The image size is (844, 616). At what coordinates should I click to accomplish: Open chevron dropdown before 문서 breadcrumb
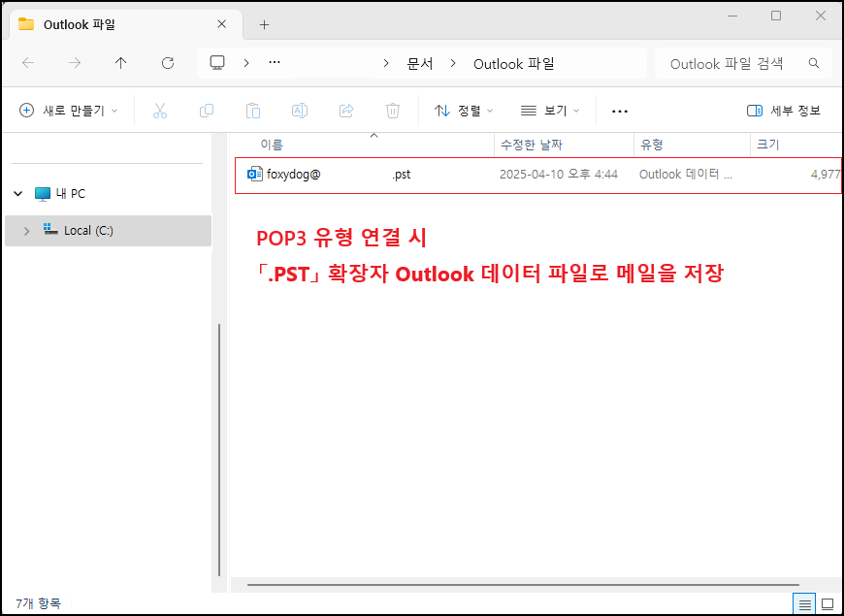(386, 63)
